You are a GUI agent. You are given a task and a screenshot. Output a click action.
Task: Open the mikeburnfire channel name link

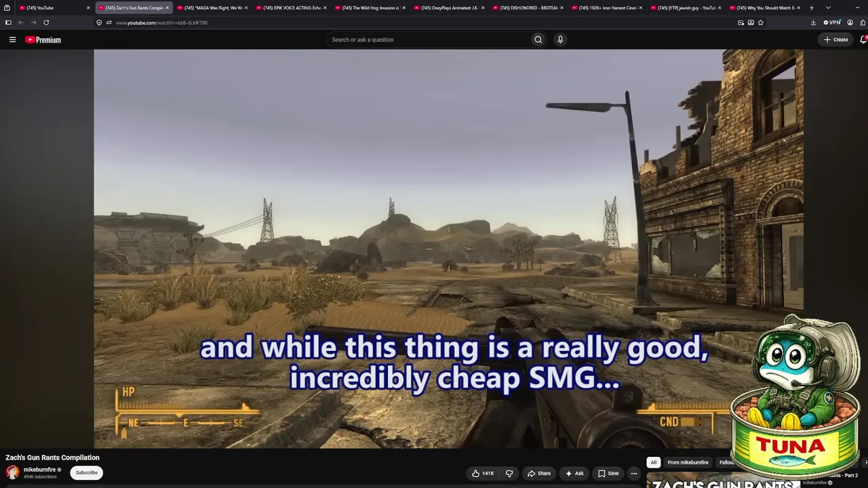[x=39, y=469]
